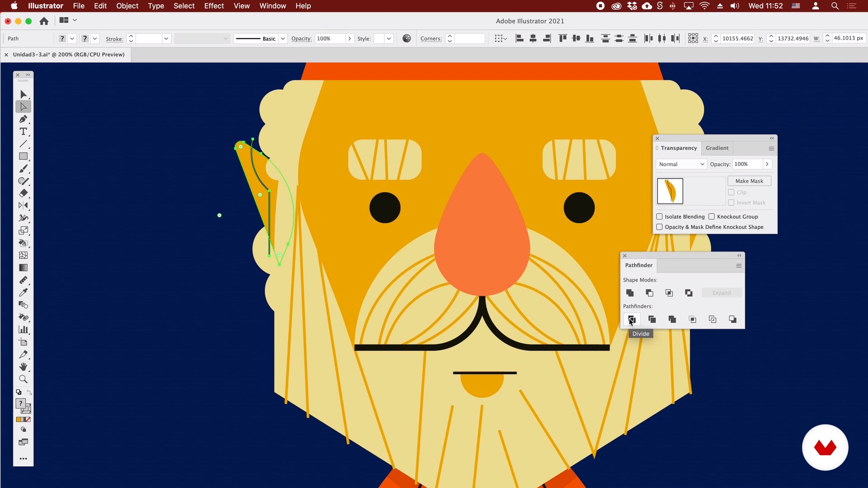Select the Eraser tool
Image resolution: width=868 pixels, height=488 pixels.
[23, 193]
